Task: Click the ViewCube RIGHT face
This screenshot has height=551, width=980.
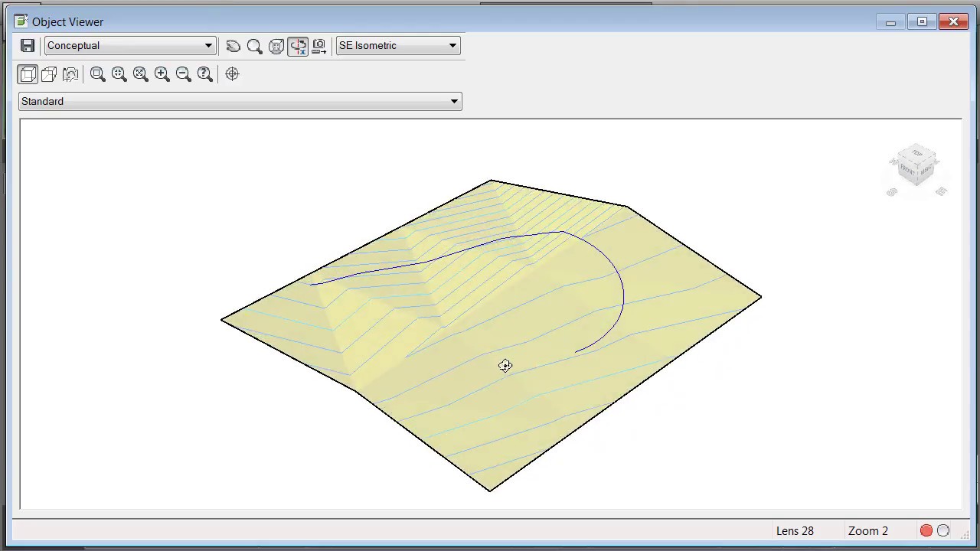Action: 927,168
